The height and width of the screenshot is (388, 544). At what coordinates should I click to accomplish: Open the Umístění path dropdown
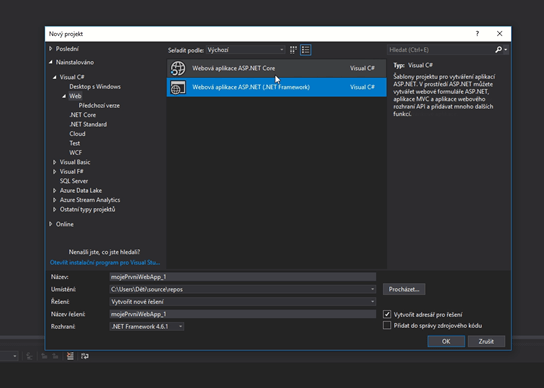pos(372,289)
